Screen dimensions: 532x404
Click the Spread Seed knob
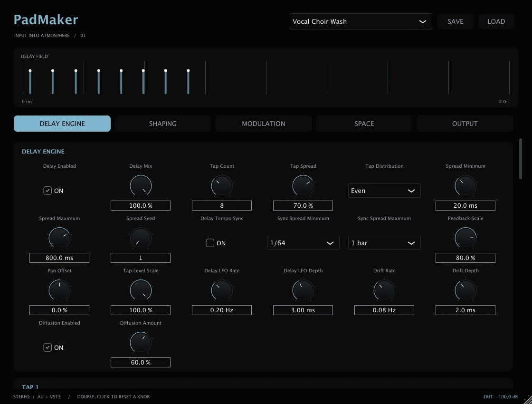click(x=141, y=238)
